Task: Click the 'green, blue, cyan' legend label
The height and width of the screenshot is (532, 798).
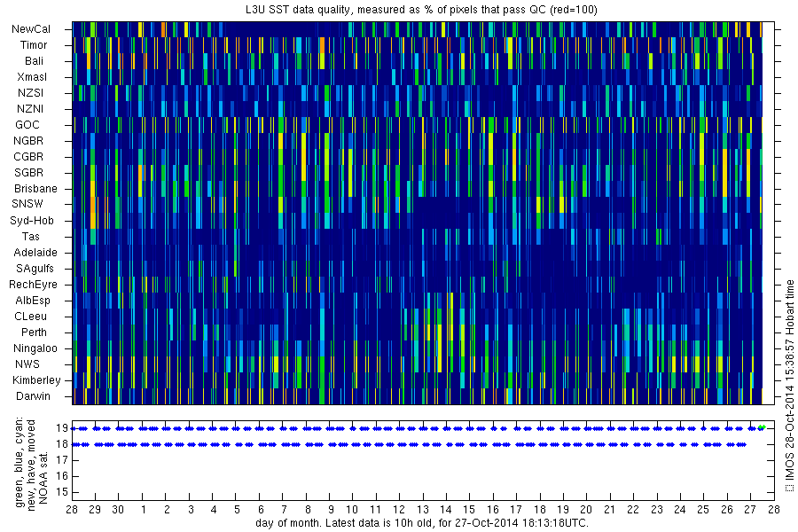Action: point(20,462)
